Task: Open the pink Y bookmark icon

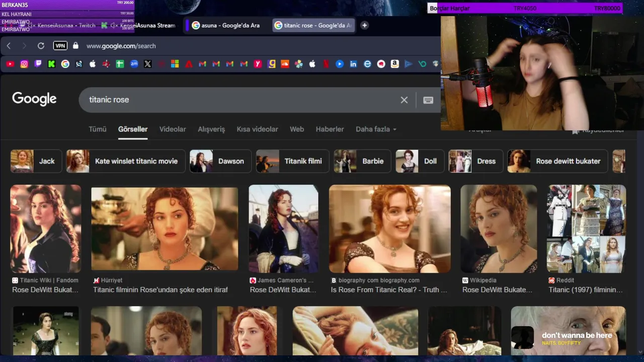Action: (x=258, y=64)
